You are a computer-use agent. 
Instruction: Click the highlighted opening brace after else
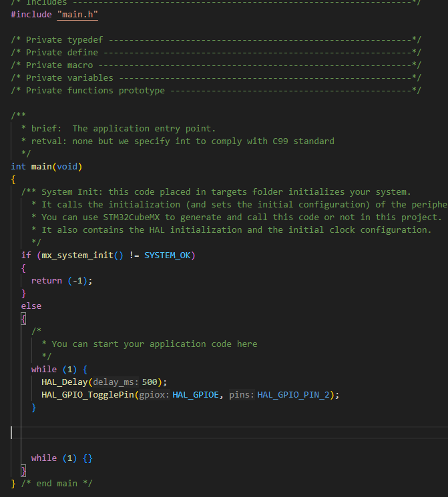coord(23,319)
